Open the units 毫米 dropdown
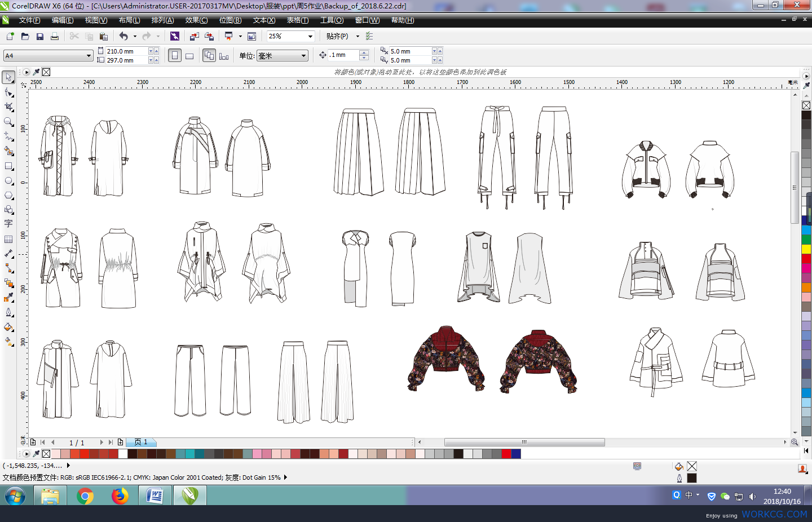812x522 pixels. tap(303, 56)
